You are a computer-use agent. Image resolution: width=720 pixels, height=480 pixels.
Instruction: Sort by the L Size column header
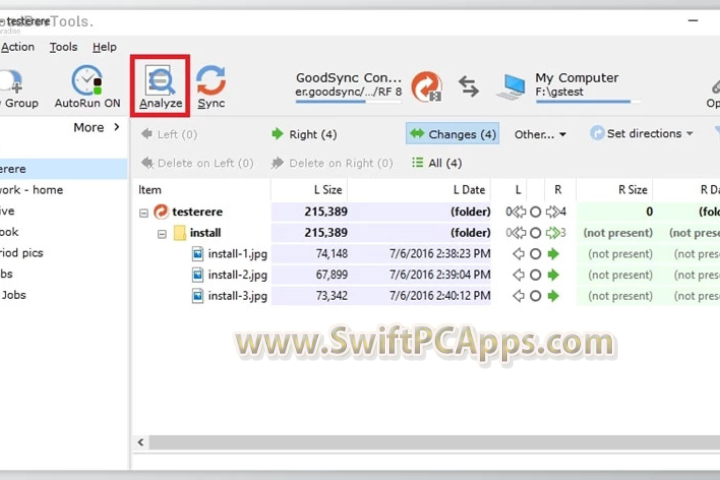(x=309, y=190)
